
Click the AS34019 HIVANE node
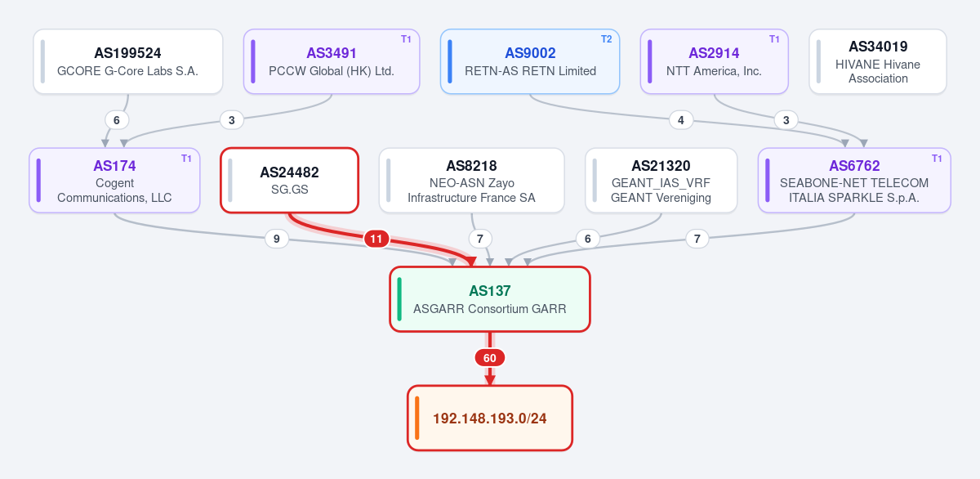878,61
